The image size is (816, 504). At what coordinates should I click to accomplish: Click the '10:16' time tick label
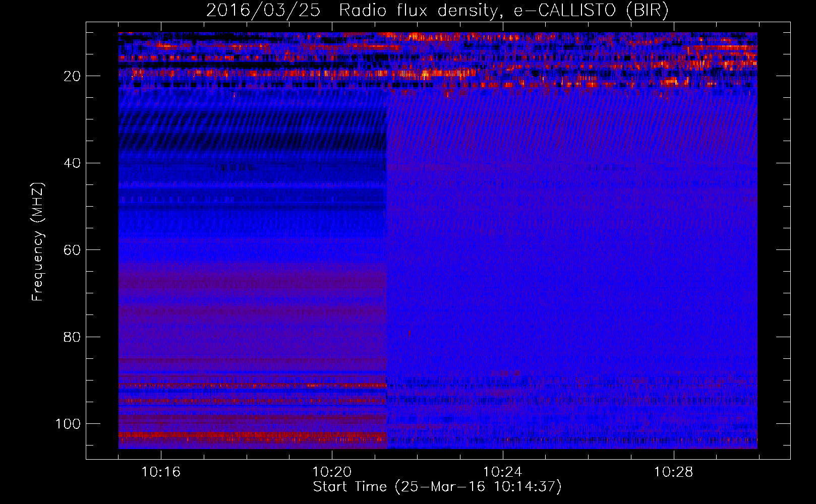coord(161,472)
